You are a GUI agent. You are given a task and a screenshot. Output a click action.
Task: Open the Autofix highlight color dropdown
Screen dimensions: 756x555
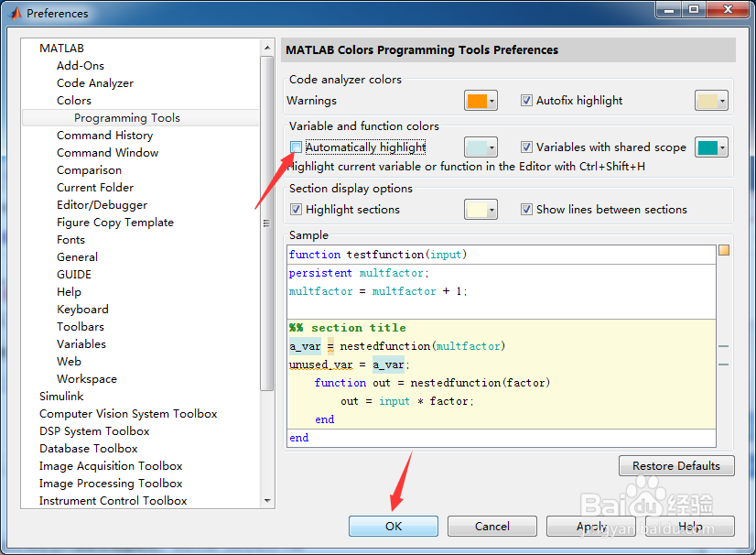(x=711, y=101)
